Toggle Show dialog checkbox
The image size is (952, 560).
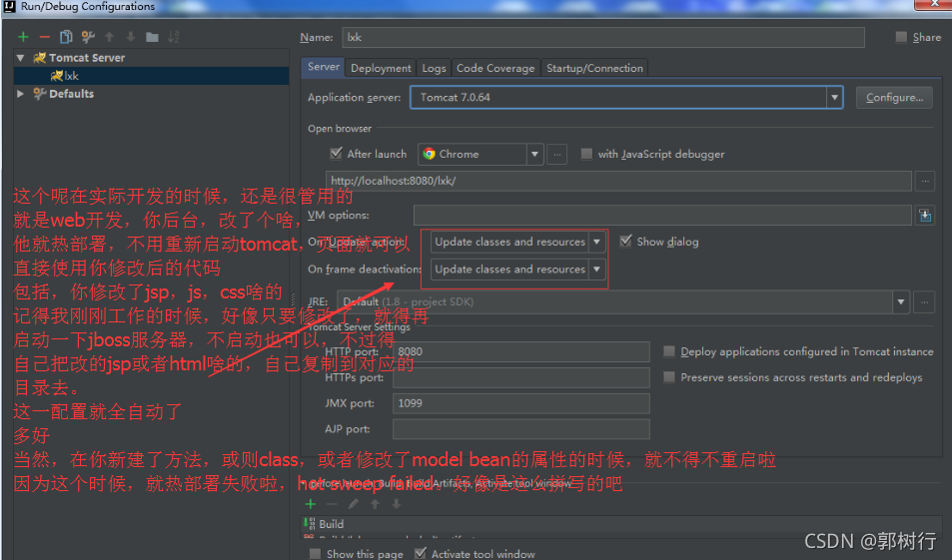[625, 241]
